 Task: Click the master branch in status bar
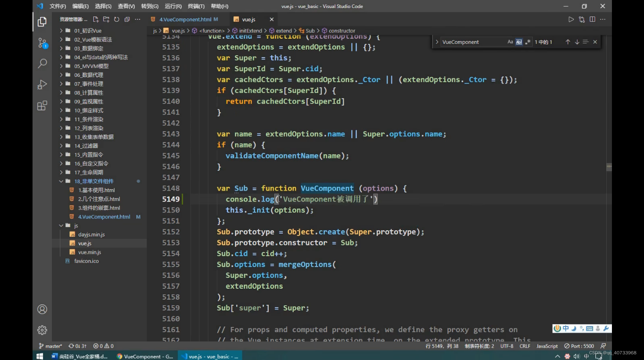50,346
